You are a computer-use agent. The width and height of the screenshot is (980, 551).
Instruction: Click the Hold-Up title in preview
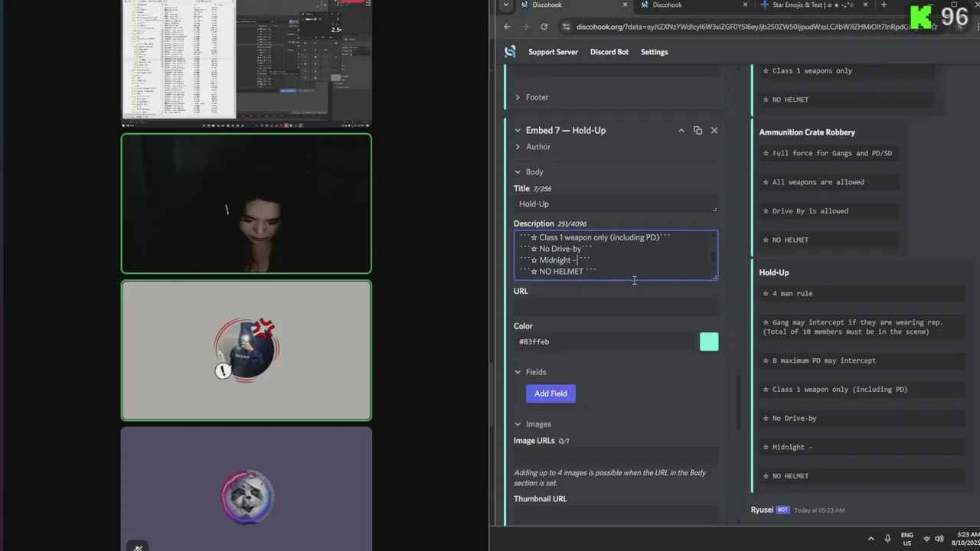coord(774,272)
